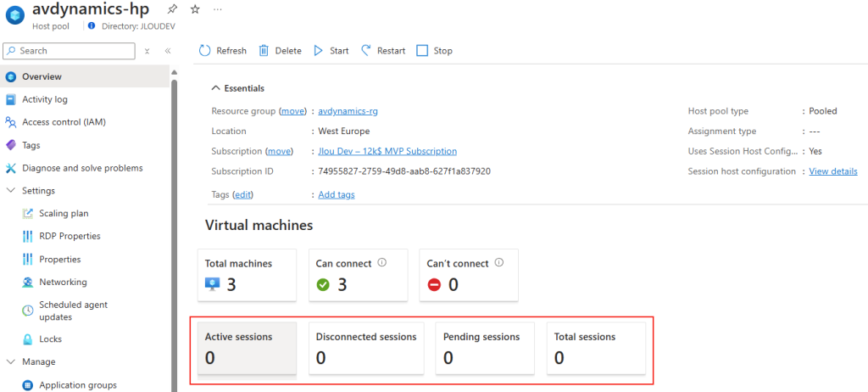The height and width of the screenshot is (392, 868).
Task: Show Can connect info tooltip
Action: tap(381, 263)
